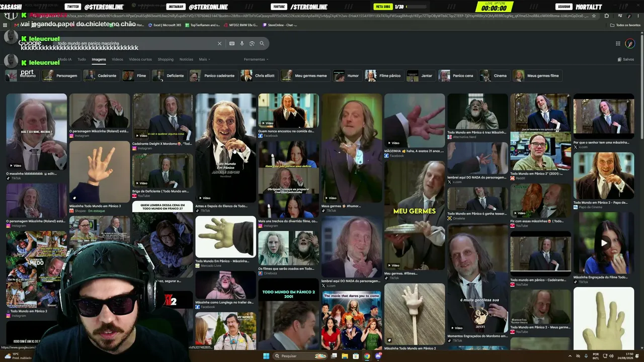Image resolution: width=644 pixels, height=362 pixels.
Task: Choose the Chris elliott filter chip
Action: point(259,75)
